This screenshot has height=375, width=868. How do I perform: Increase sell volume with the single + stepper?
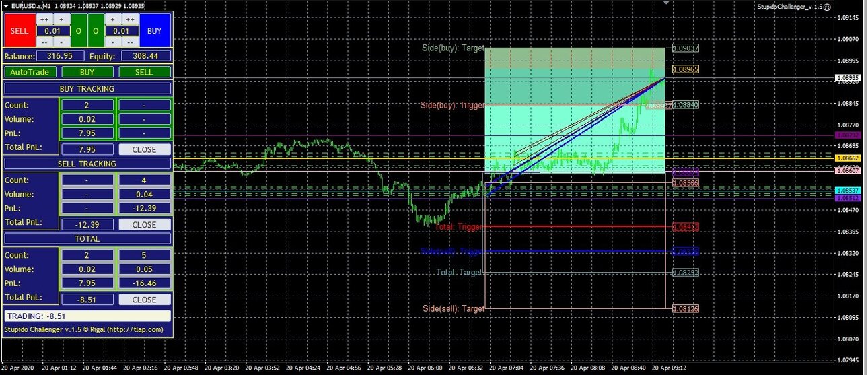pos(61,20)
